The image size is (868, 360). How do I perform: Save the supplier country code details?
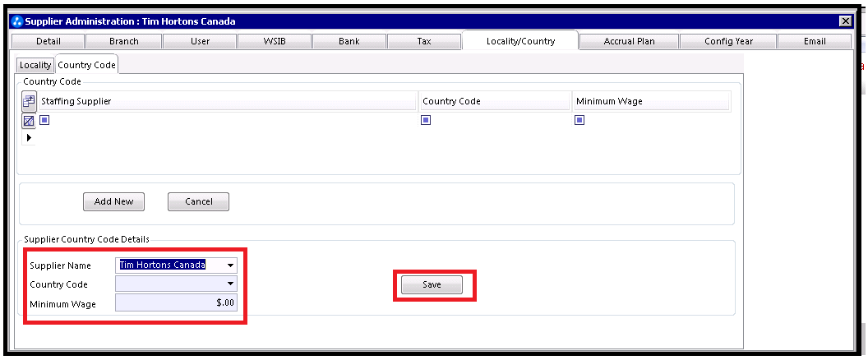[432, 284]
